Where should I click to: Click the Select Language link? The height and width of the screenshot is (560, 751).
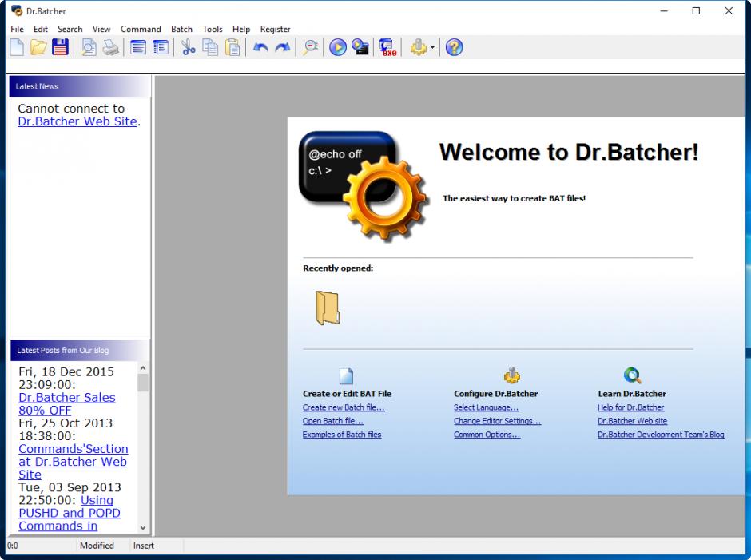[486, 407]
